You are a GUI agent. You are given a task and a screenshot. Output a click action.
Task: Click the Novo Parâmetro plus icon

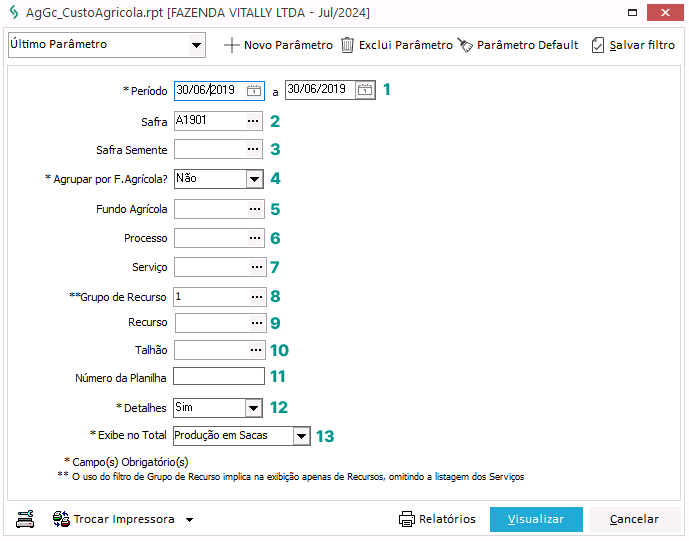tap(232, 45)
